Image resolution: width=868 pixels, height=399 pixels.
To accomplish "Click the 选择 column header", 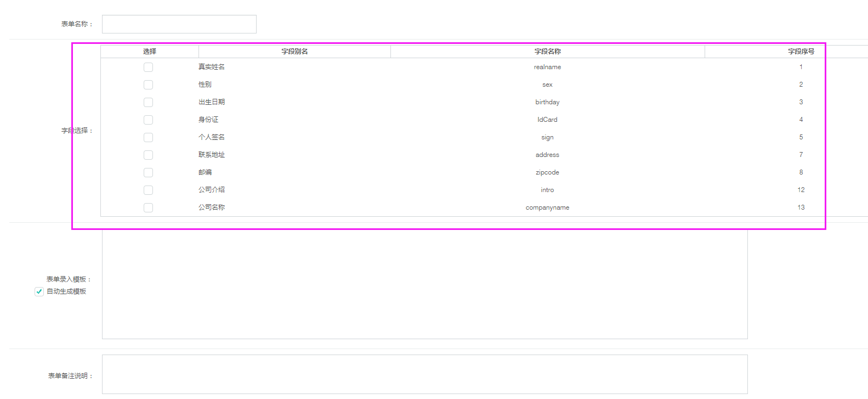I will 150,52.
